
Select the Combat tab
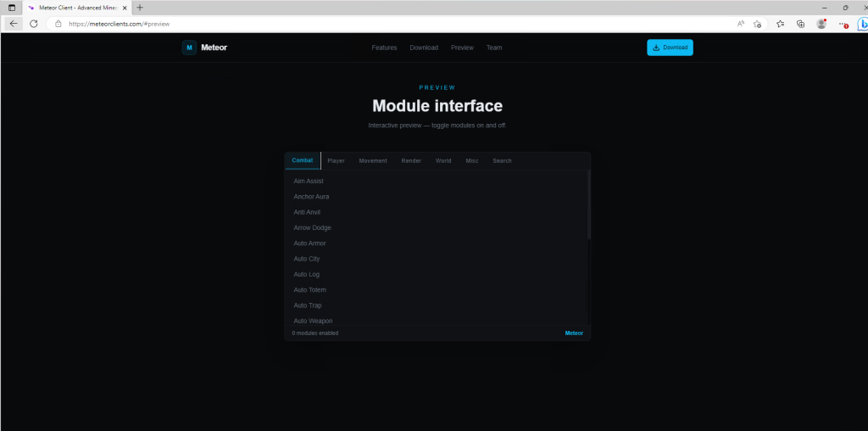click(x=303, y=160)
